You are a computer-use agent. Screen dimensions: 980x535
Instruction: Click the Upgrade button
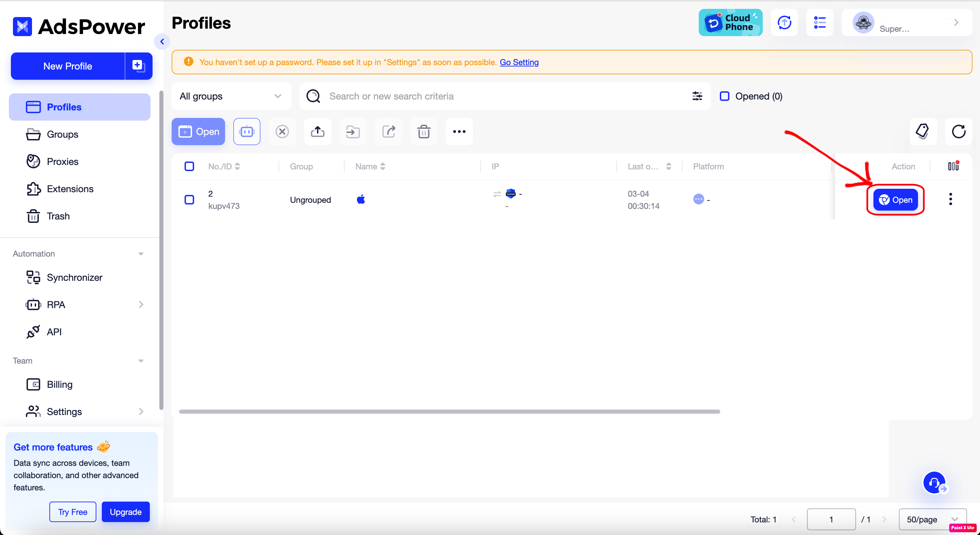click(x=126, y=512)
